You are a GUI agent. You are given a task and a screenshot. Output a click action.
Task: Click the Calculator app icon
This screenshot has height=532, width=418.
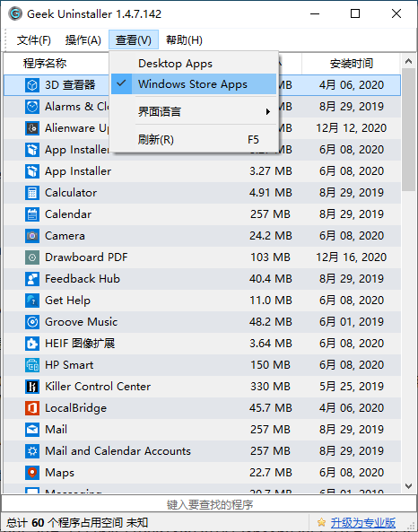click(32, 193)
